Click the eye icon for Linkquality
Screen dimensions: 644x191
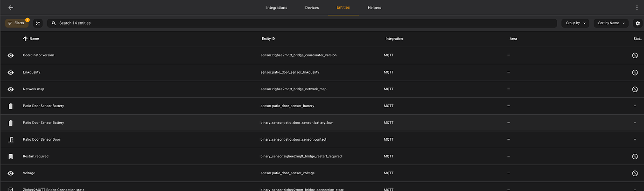click(x=11, y=72)
